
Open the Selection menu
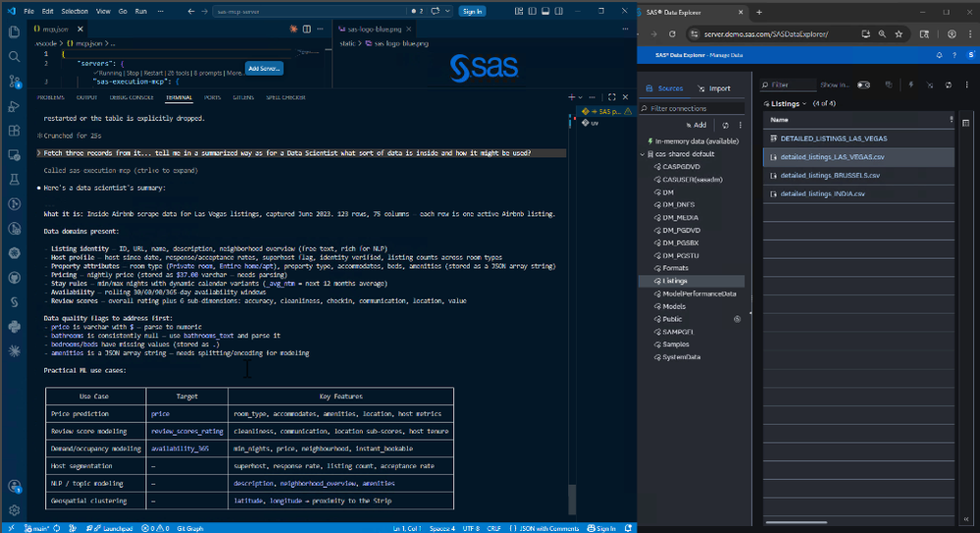[x=75, y=11]
